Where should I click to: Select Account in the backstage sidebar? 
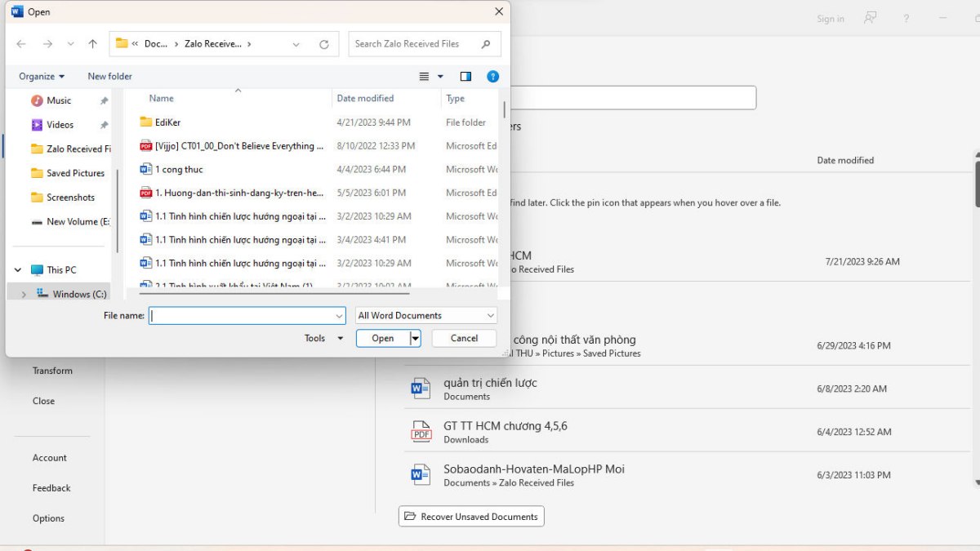click(x=50, y=458)
